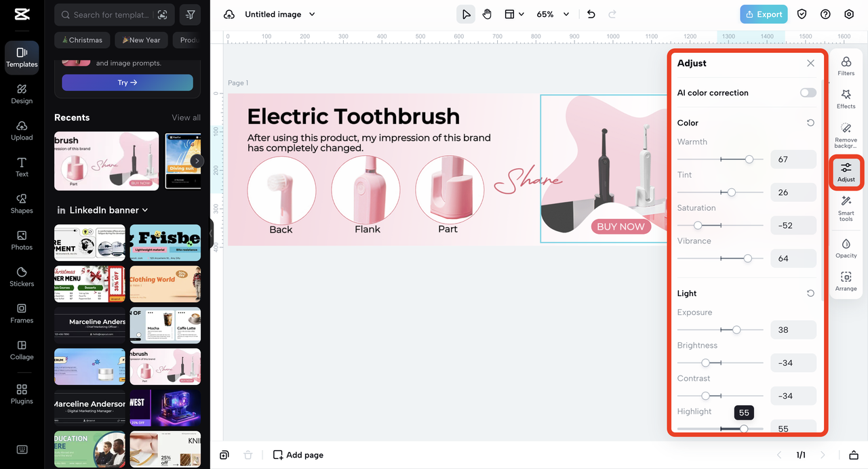Select the Text tool in sidebar
Screen dimensions: 868x469
tap(22, 167)
